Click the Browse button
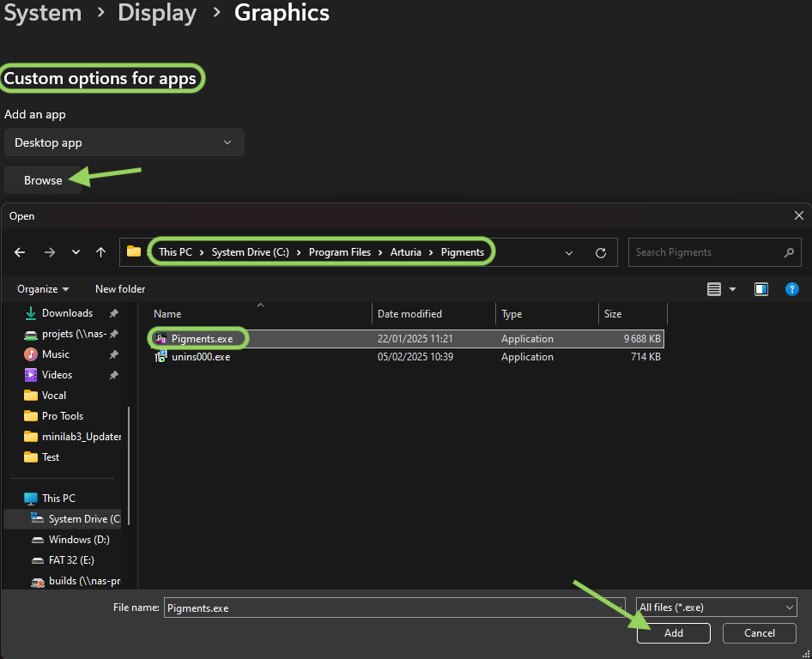 pyautogui.click(x=43, y=180)
